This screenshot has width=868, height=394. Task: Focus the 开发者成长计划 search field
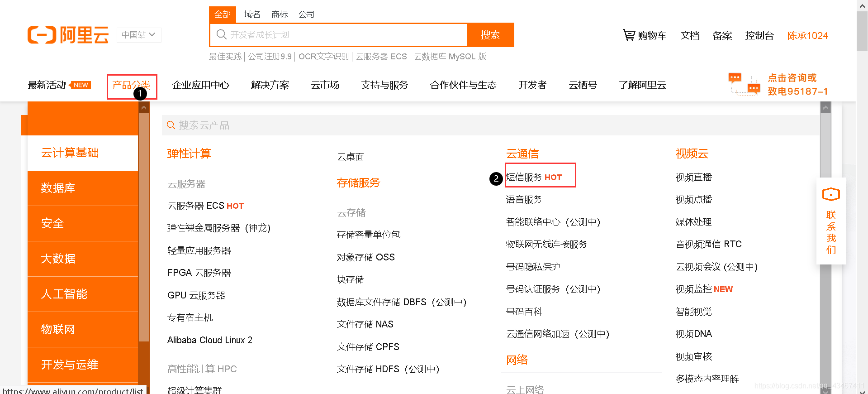pyautogui.click(x=338, y=35)
